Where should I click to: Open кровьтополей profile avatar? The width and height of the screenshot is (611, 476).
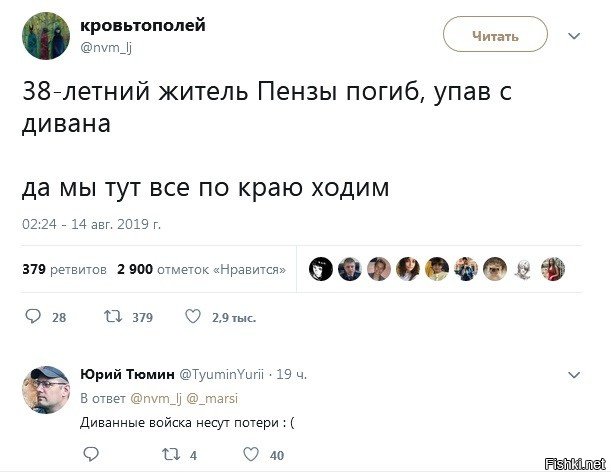click(45, 35)
